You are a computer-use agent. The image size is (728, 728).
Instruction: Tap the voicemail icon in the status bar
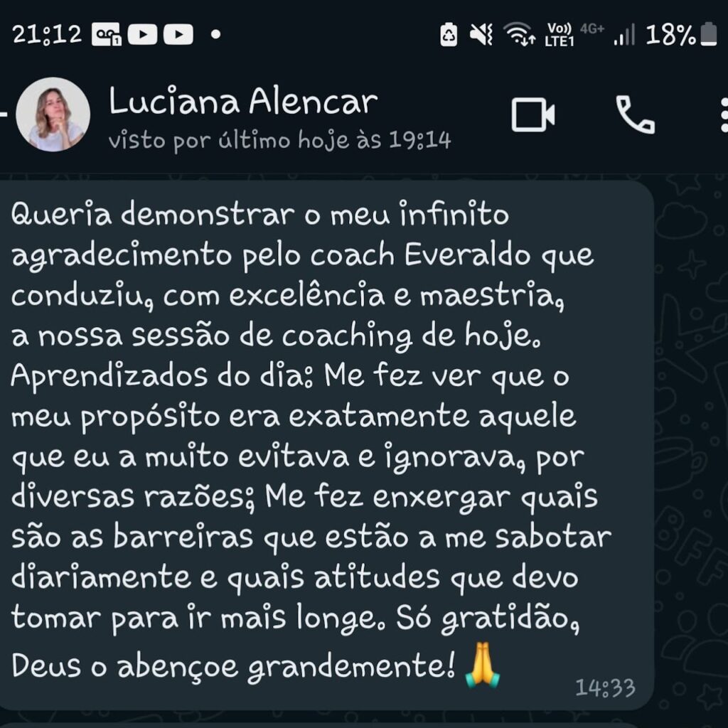point(107,34)
